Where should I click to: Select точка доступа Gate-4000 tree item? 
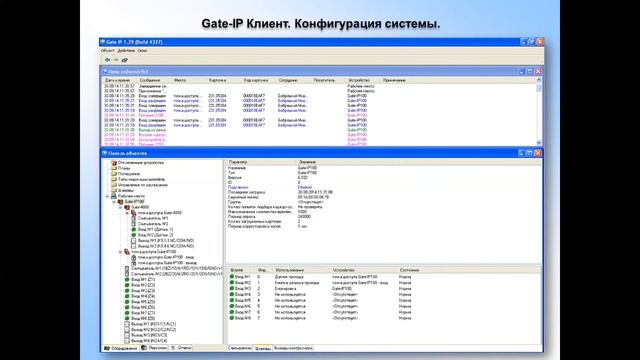(x=160, y=213)
